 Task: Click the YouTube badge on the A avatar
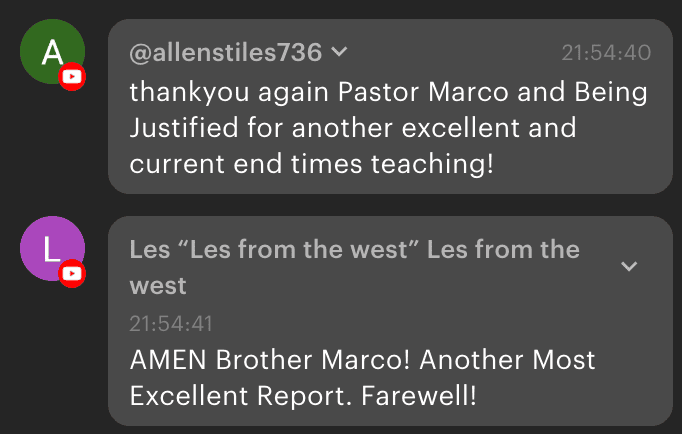tap(72, 77)
